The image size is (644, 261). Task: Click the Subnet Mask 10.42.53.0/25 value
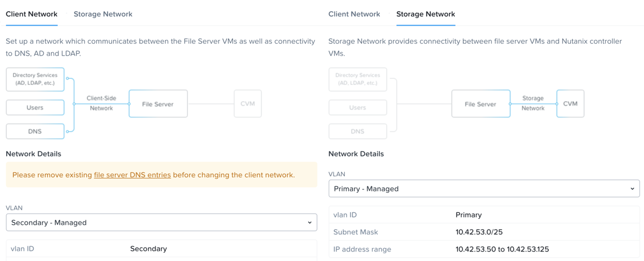point(479,232)
